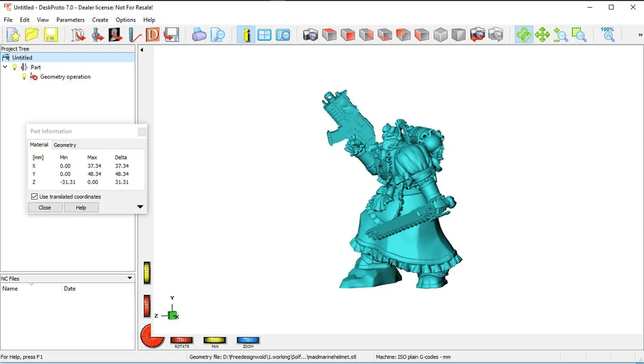Switch to top view cube icon
The image size is (644, 364).
(329, 35)
